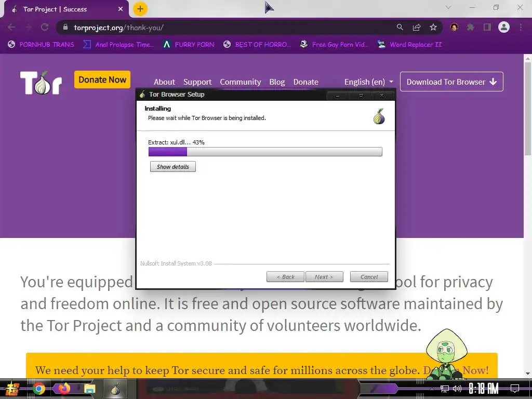Open Firefox from the taskbar
The height and width of the screenshot is (399, 532).
point(64,389)
